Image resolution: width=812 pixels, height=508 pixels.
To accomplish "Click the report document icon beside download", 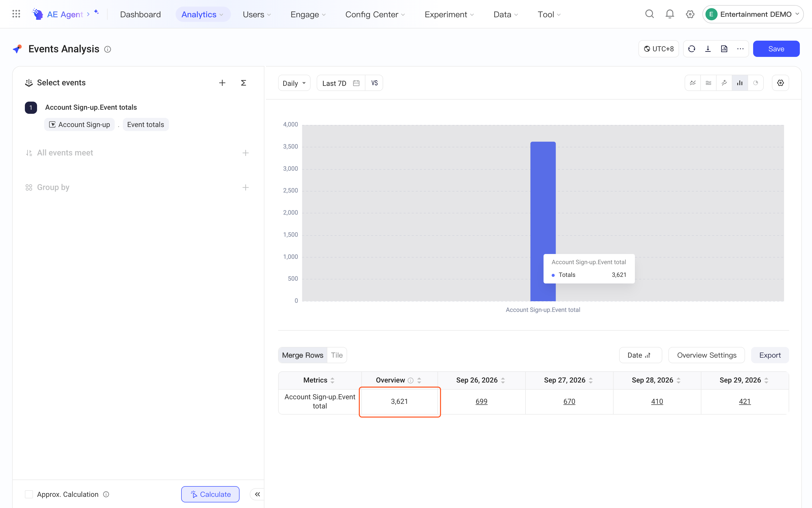I will (x=724, y=49).
